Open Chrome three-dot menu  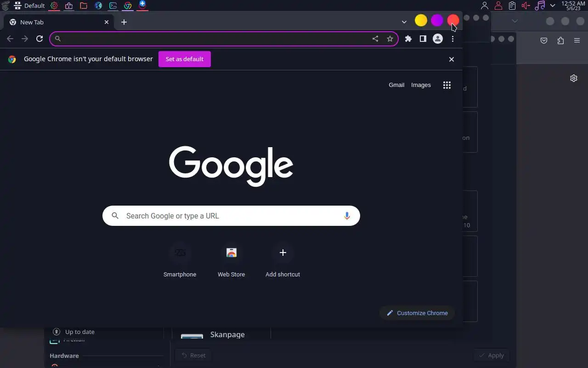tap(452, 39)
